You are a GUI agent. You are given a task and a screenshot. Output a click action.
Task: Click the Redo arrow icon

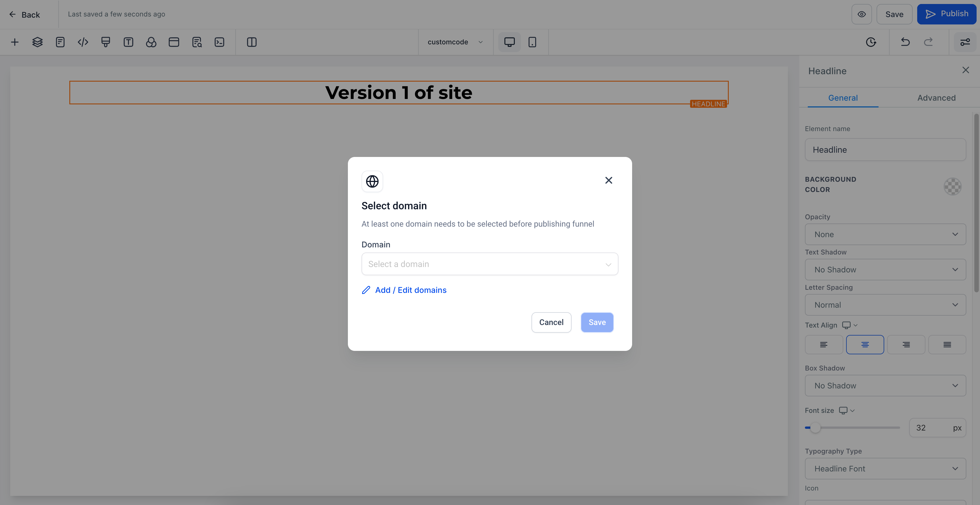click(x=928, y=42)
